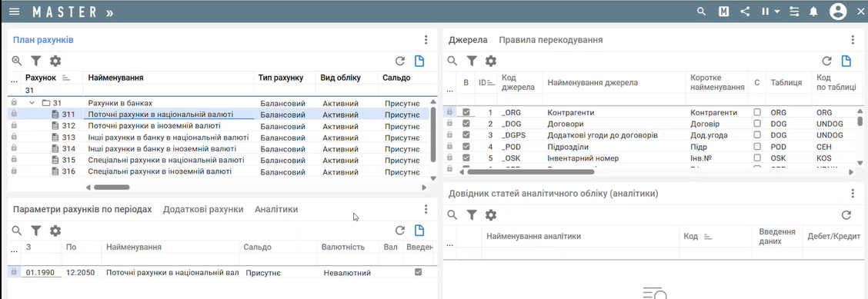The width and height of the screenshot is (868, 299).
Task: Toggle checkbox B for Додаткові угоди row
Action: click(466, 135)
